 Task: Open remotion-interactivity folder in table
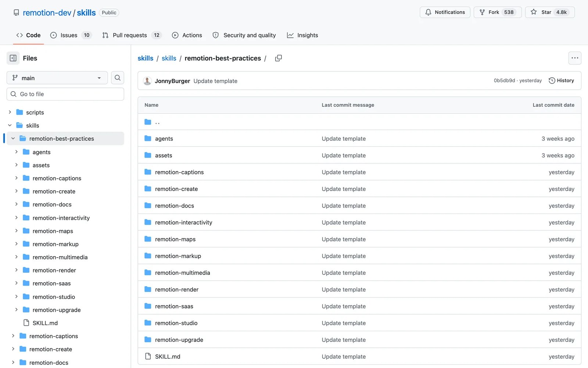[x=184, y=222]
